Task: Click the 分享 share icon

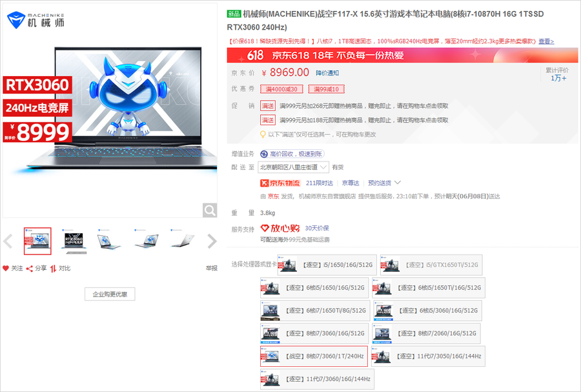Action: click(30, 268)
